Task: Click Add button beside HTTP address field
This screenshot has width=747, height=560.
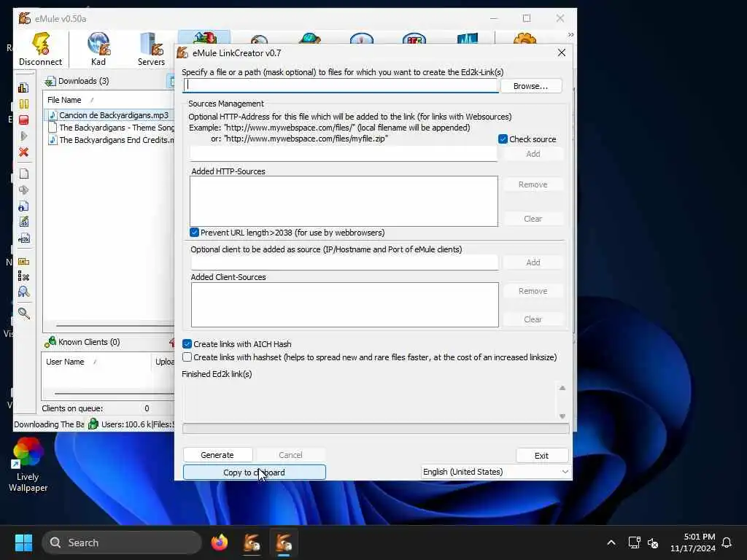Action: click(533, 154)
